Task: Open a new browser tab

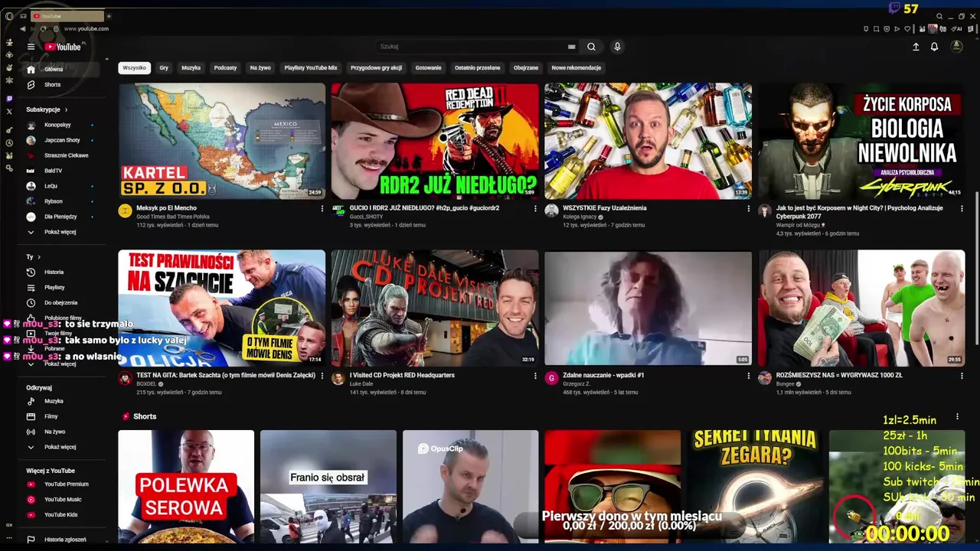Action: (x=109, y=16)
